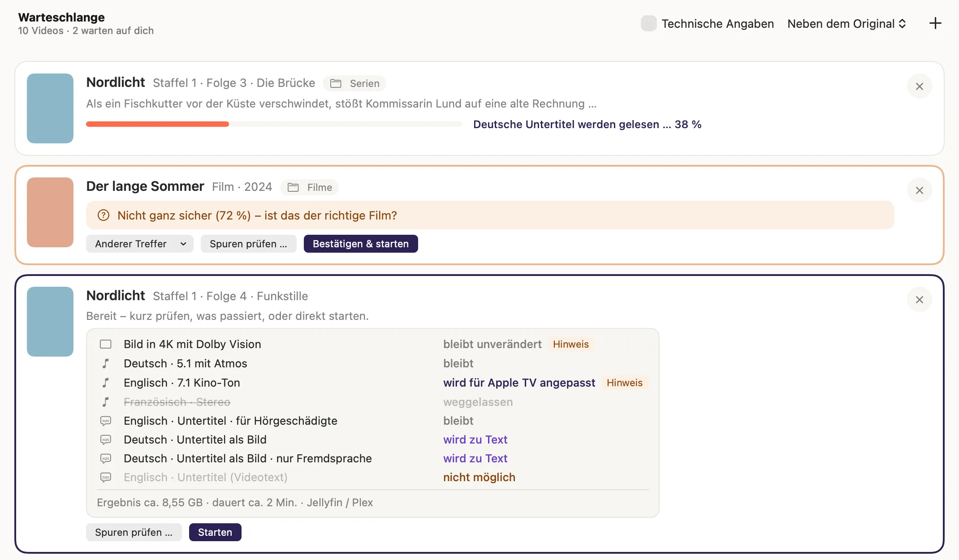Click the music note icon for Englisch 7.1 Kino-Ton
The height and width of the screenshot is (560, 959).
(106, 383)
